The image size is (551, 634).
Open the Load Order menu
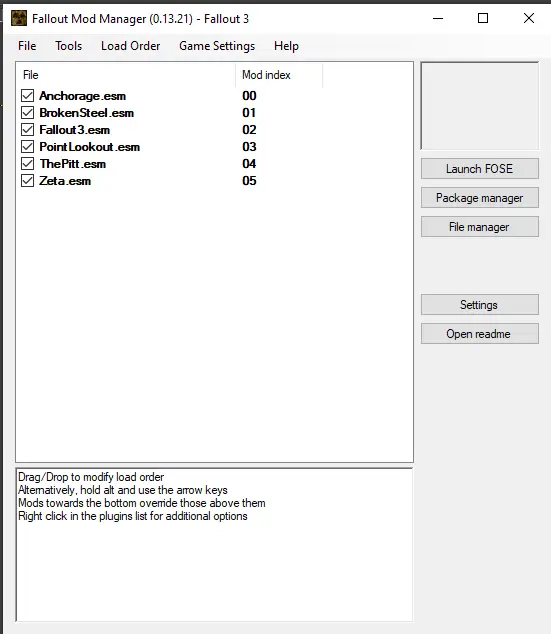point(131,46)
